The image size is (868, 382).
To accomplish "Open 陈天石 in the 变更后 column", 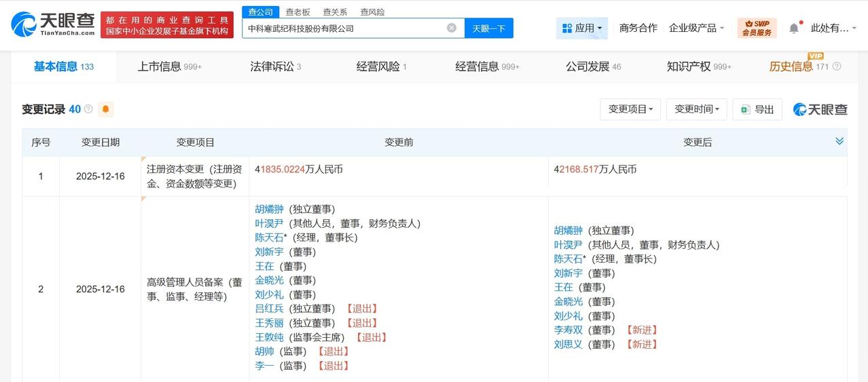I will tap(568, 259).
